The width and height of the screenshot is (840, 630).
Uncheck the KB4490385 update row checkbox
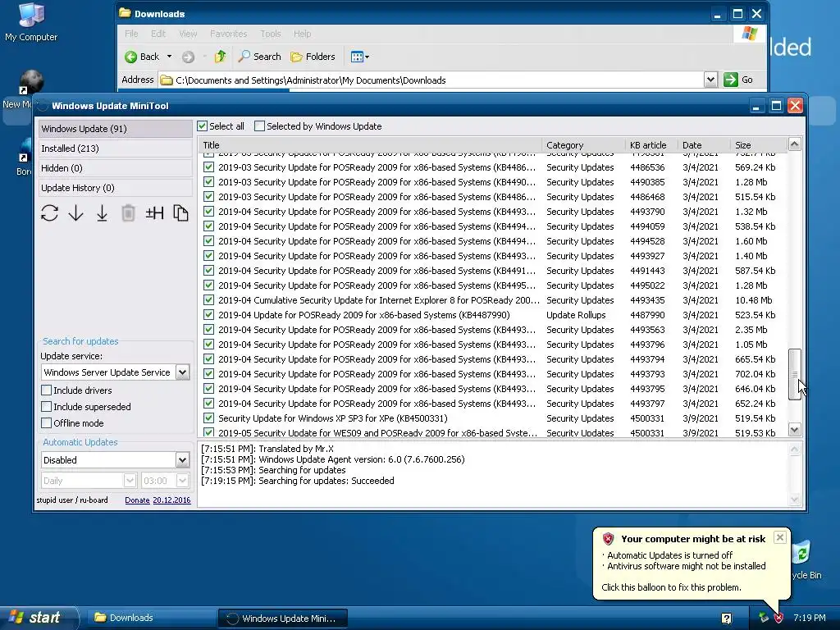point(208,182)
